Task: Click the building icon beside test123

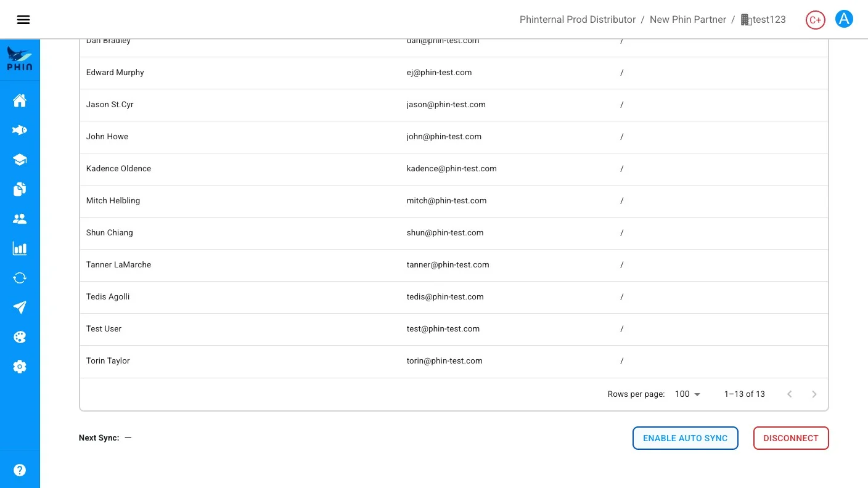Action: (746, 20)
